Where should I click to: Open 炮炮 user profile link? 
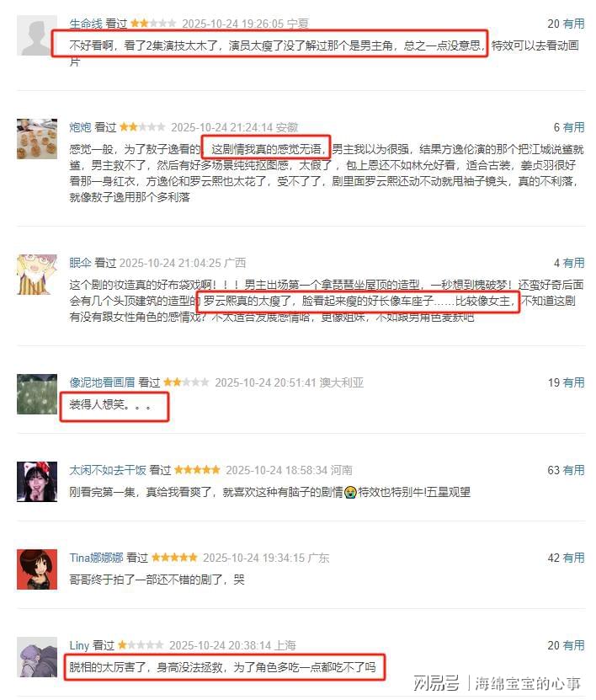click(x=80, y=127)
